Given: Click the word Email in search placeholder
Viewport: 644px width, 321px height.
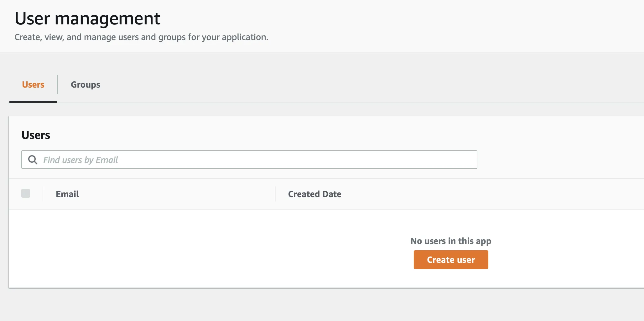Looking at the screenshot, I should 107,160.
